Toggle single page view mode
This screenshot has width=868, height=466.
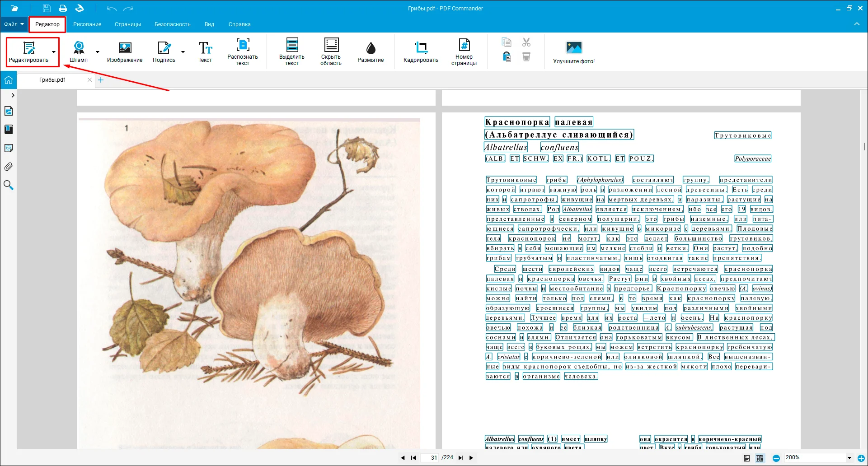(x=747, y=458)
